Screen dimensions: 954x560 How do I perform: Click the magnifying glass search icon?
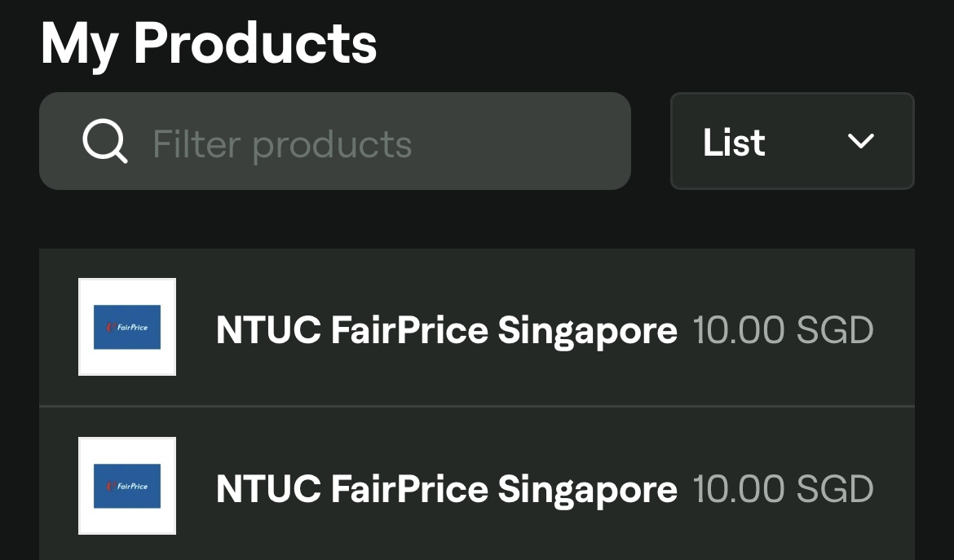pyautogui.click(x=105, y=142)
